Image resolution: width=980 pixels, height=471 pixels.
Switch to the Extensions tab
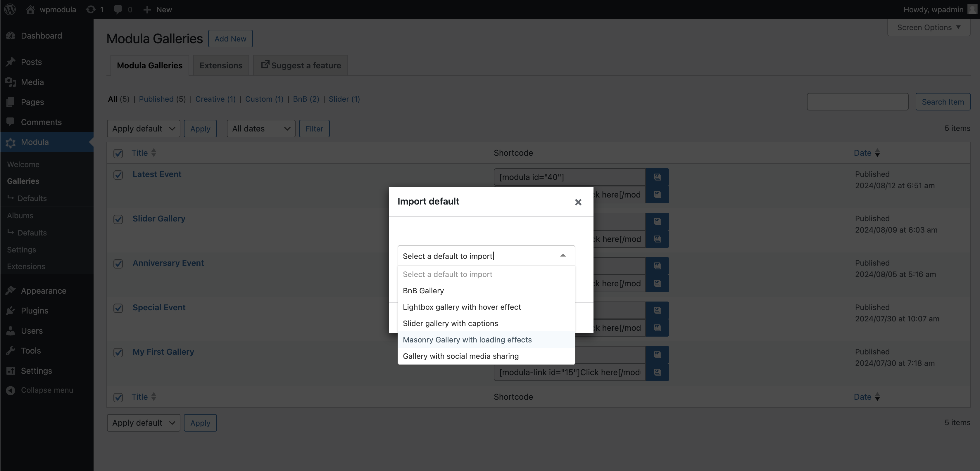coord(221,65)
